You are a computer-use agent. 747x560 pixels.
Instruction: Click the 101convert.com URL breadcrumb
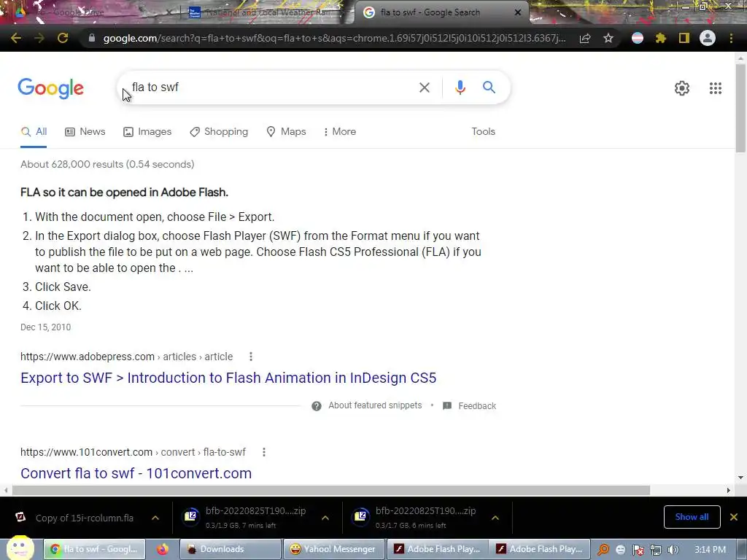(133, 452)
